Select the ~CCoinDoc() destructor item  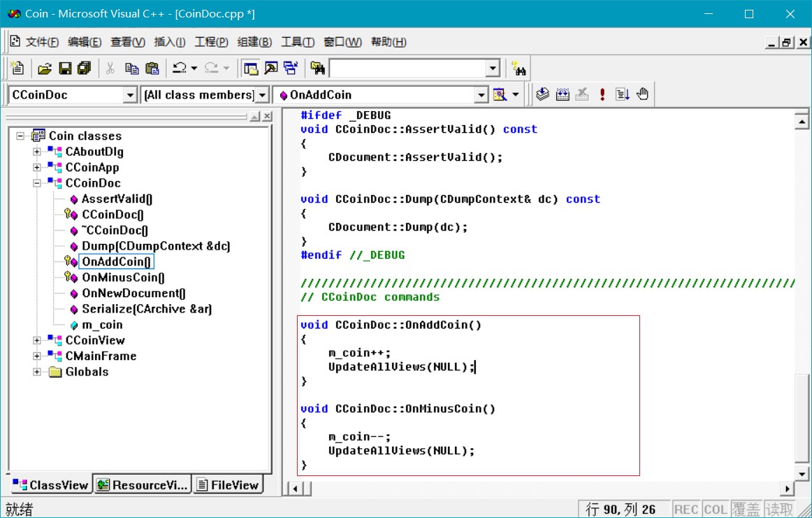tap(115, 230)
